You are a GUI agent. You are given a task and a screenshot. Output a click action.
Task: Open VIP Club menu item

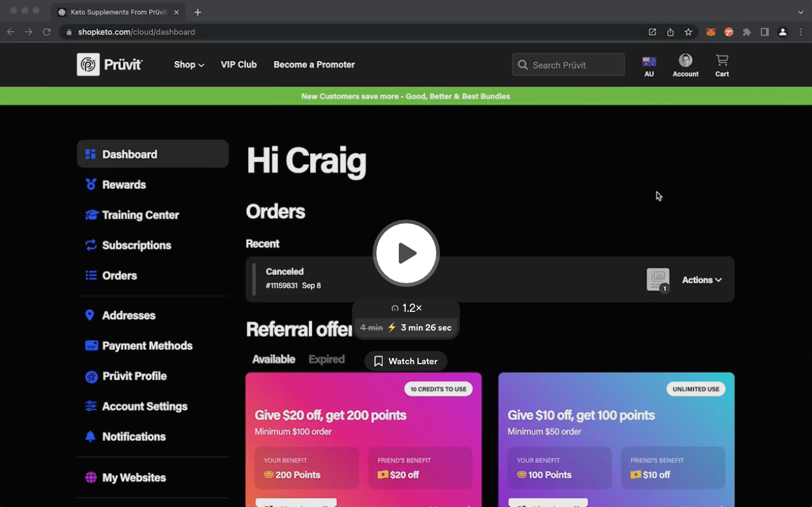click(238, 64)
